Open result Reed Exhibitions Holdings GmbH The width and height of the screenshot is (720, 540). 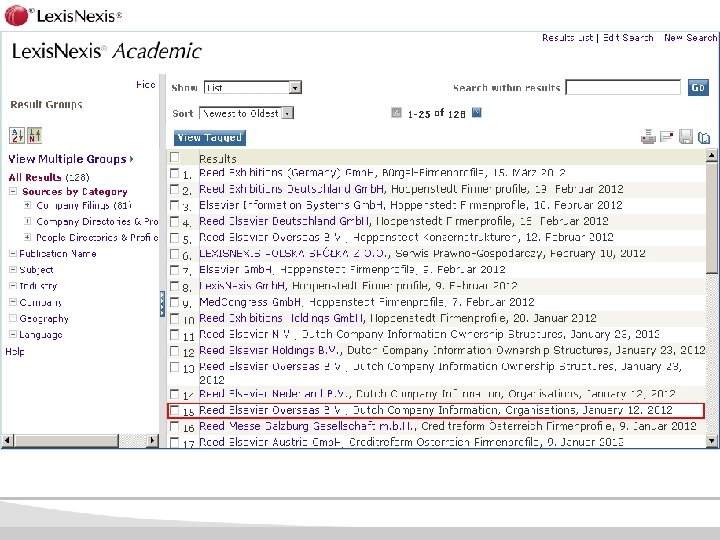[x=281, y=318]
